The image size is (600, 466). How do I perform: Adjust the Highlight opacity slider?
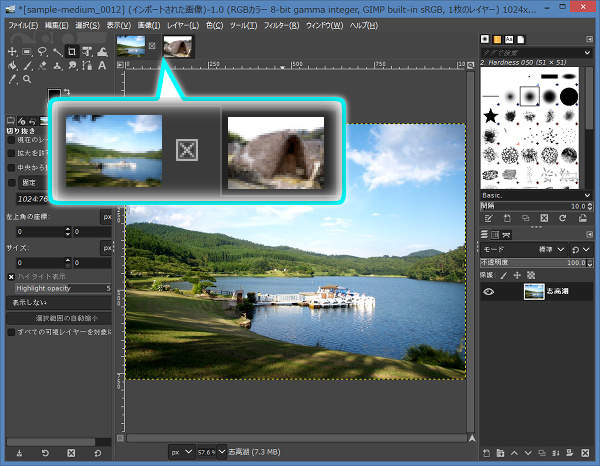[58, 288]
